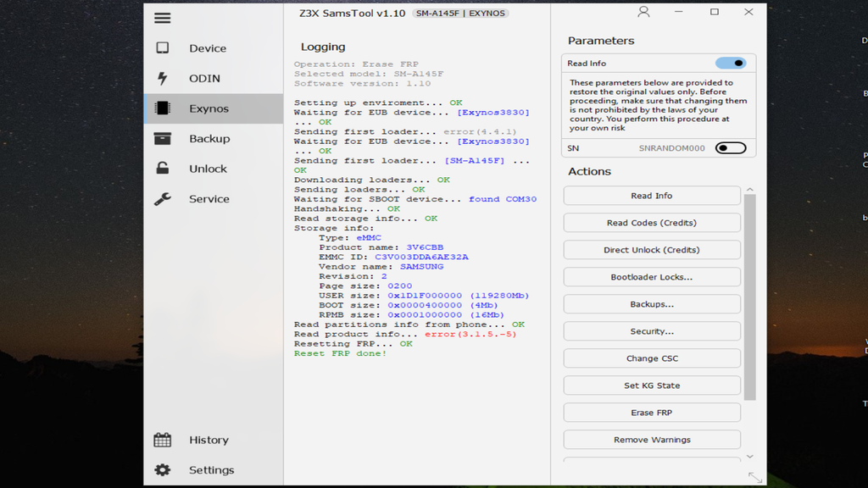Click the Parameters heading
This screenshot has width=868, height=488.
[x=601, y=41]
